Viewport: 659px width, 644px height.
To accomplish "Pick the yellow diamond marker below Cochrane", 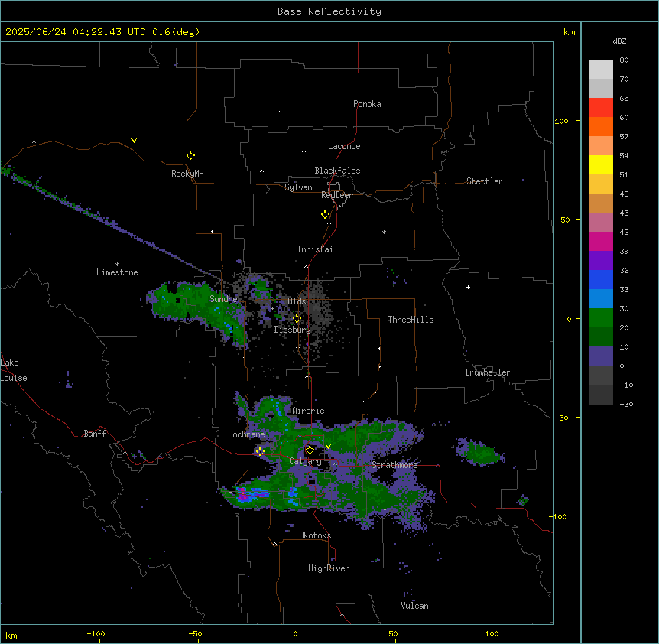I will (260, 452).
